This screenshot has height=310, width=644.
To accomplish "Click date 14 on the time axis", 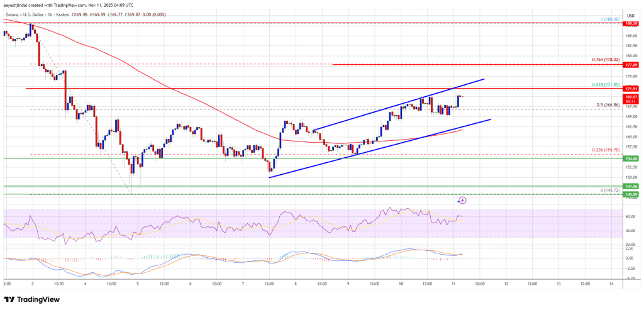I will click(x=611, y=284).
